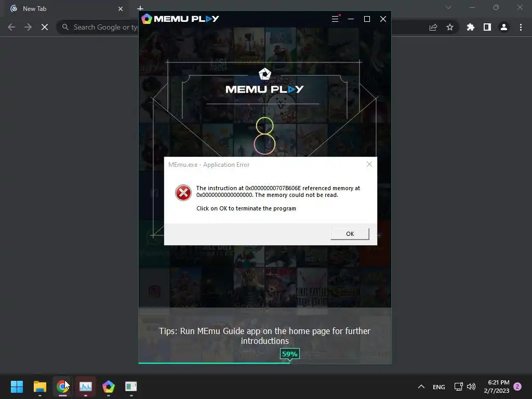Open a new Chrome tab with plus
This screenshot has height=399, width=532.
click(140, 8)
